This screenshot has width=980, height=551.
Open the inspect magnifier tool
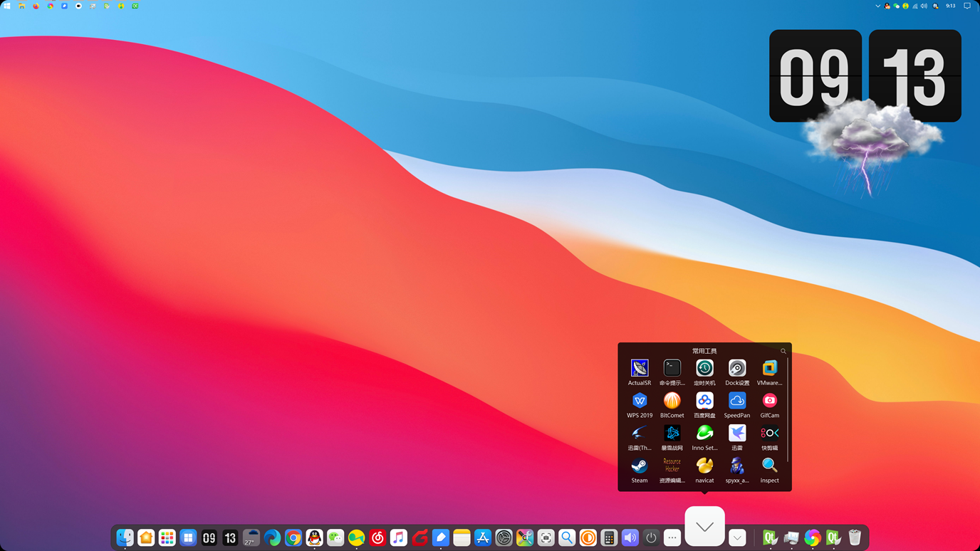coord(769,466)
